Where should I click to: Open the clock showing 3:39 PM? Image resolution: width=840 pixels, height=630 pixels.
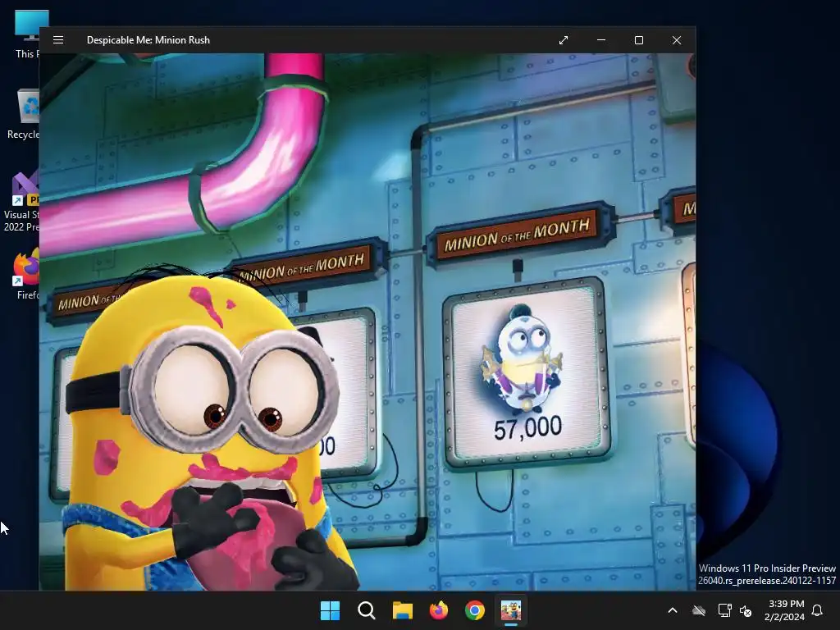tap(785, 610)
